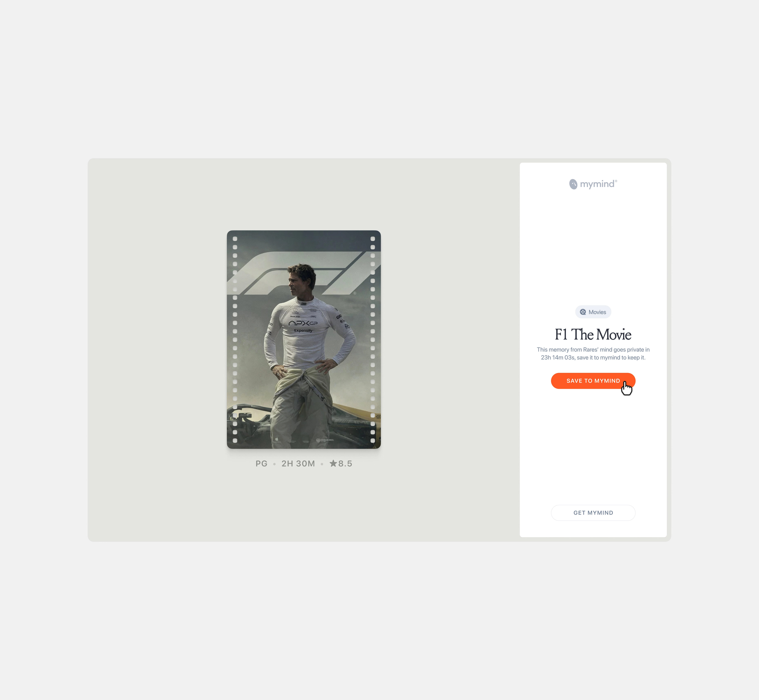Image resolution: width=759 pixels, height=700 pixels.
Task: Click the 8.5 score number
Action: click(x=345, y=464)
